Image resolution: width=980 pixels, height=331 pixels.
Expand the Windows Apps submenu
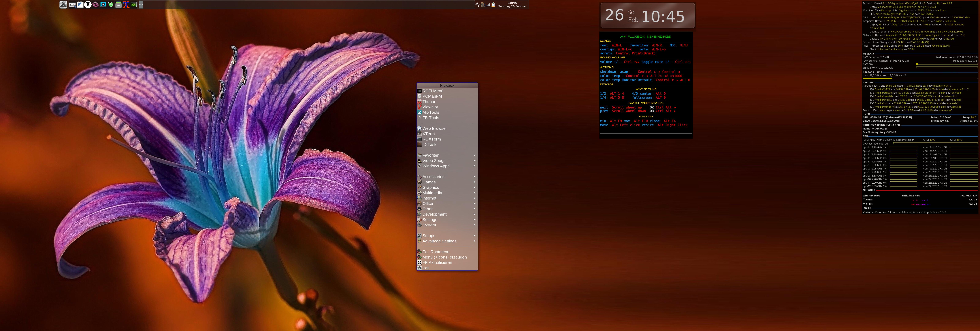pos(447,166)
